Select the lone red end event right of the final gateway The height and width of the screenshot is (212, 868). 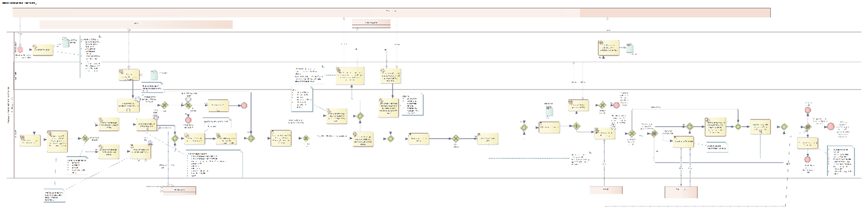tap(830, 127)
